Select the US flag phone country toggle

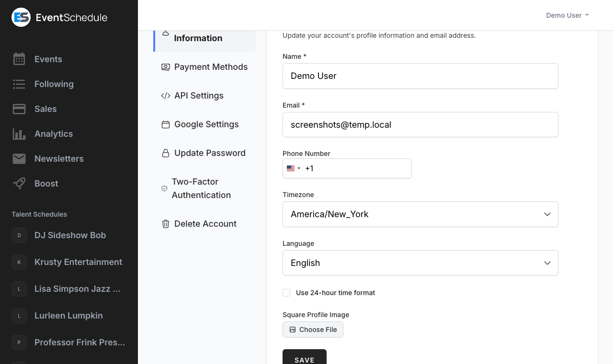293,168
